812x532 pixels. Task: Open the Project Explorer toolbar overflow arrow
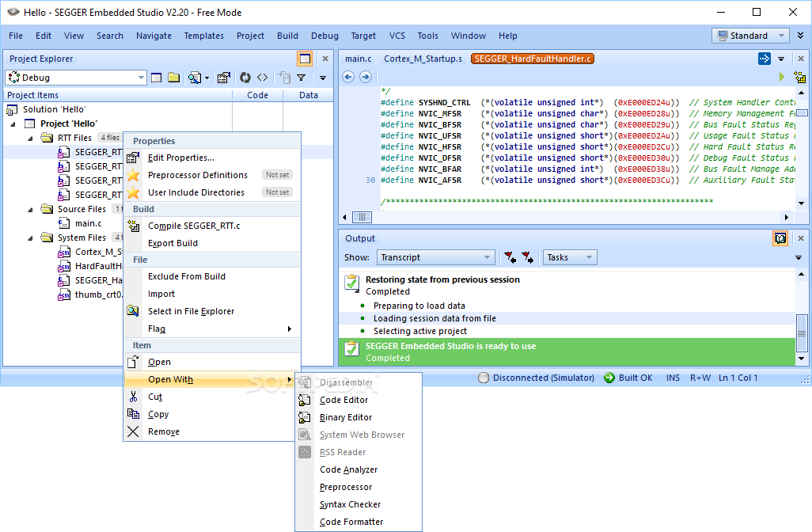(323, 78)
